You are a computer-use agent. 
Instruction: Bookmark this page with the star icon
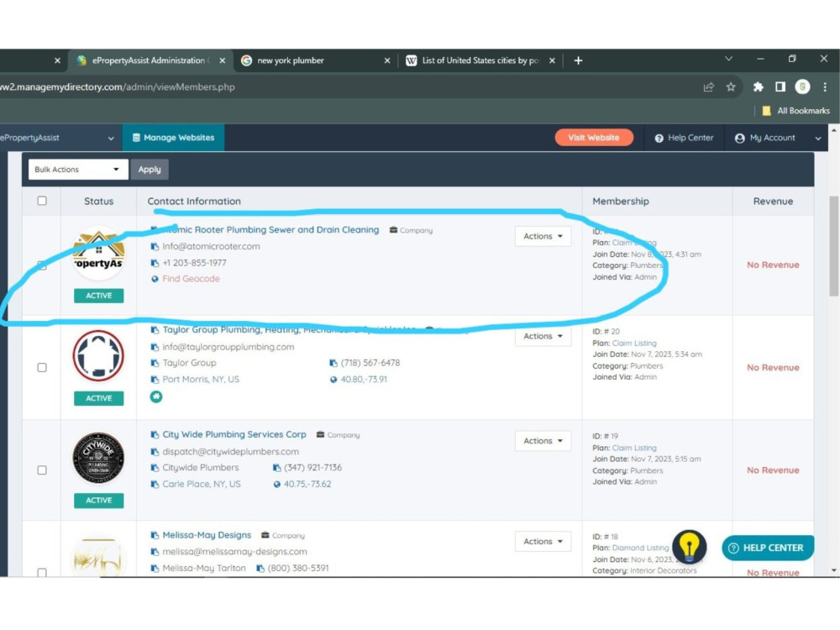click(x=731, y=87)
